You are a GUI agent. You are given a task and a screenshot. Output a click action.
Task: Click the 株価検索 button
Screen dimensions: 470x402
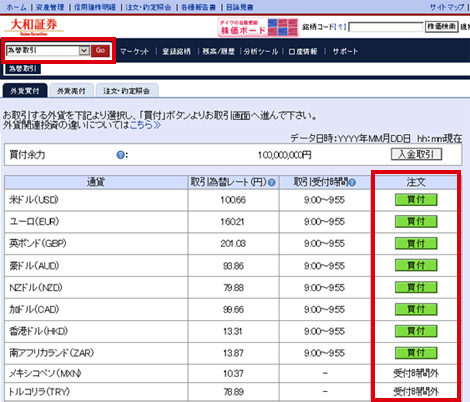pyautogui.click(x=441, y=27)
